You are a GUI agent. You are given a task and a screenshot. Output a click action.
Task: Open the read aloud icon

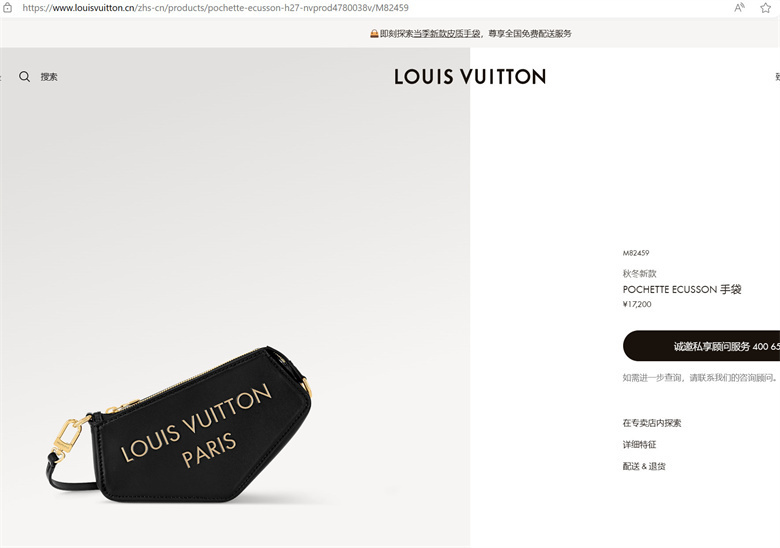(x=739, y=7)
